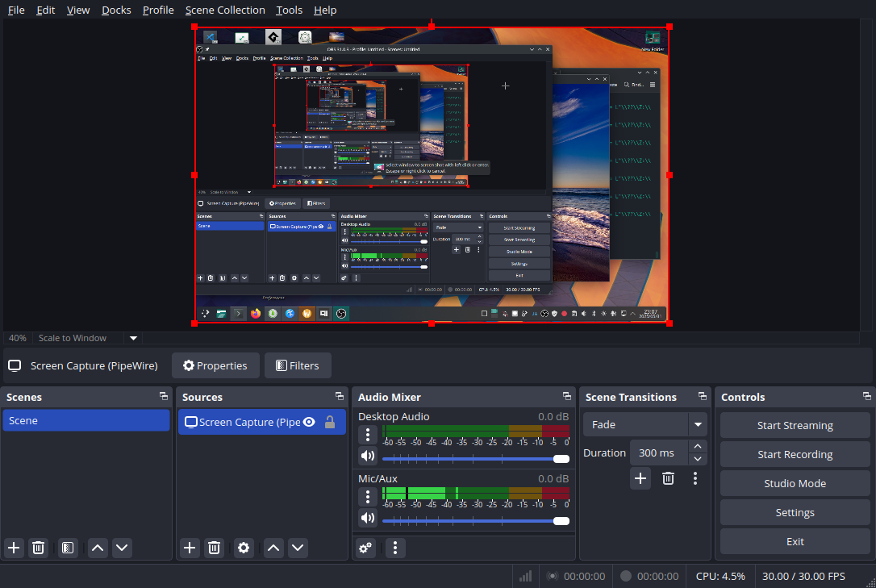Open the Docks menu

tap(116, 10)
